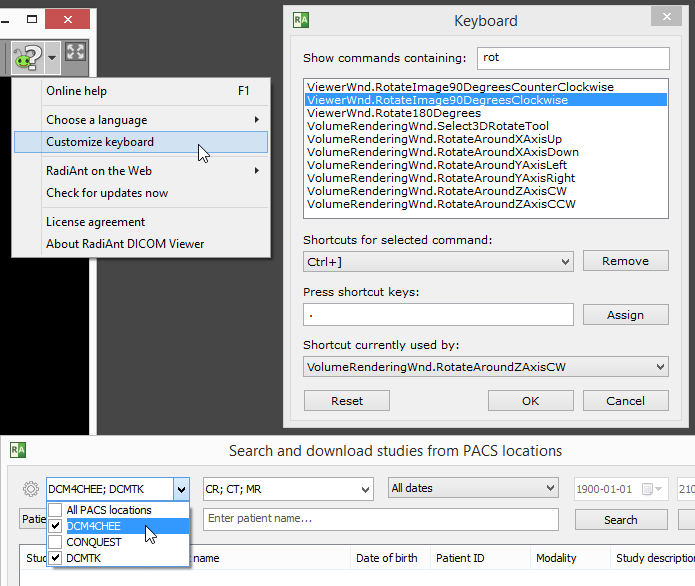Open PACS settings gear icon

click(31, 489)
